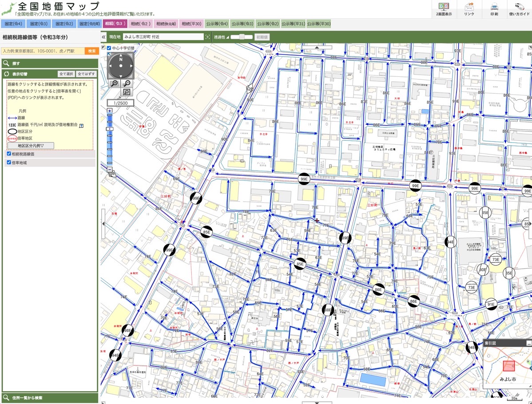
Task: Click the left edge panel handle arrow
Action: (x=103, y=224)
